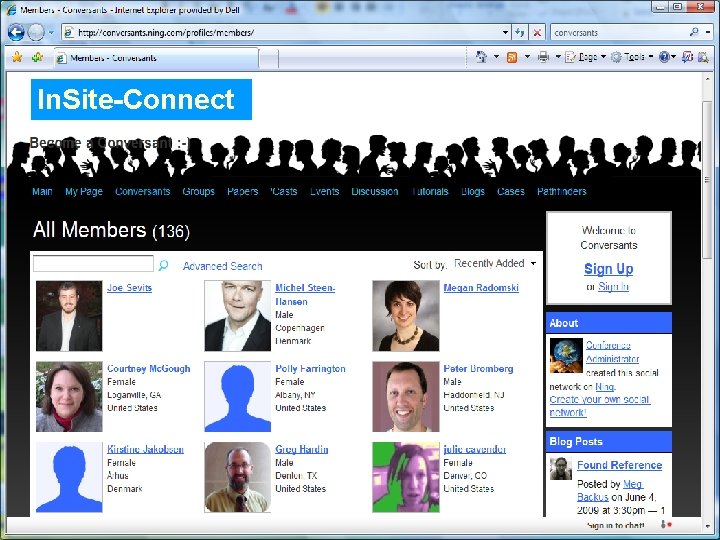Expand the Sort by Recently Added dropdown

coord(495,264)
